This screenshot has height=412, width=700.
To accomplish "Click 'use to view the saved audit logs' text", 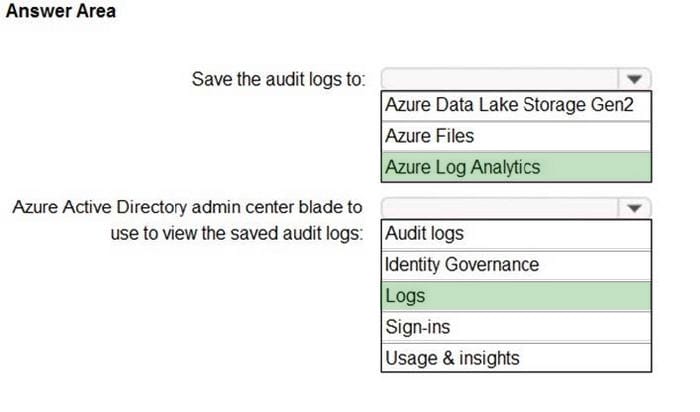I will 237,233.
